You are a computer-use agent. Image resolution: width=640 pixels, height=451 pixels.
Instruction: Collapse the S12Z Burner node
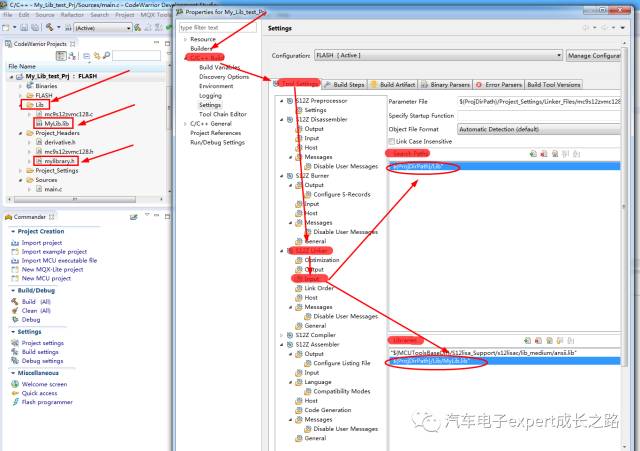coord(281,176)
